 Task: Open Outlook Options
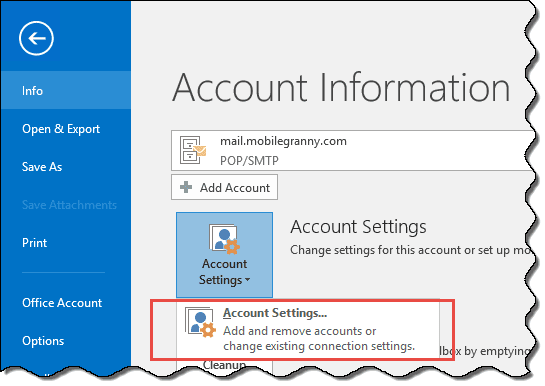[x=43, y=340]
